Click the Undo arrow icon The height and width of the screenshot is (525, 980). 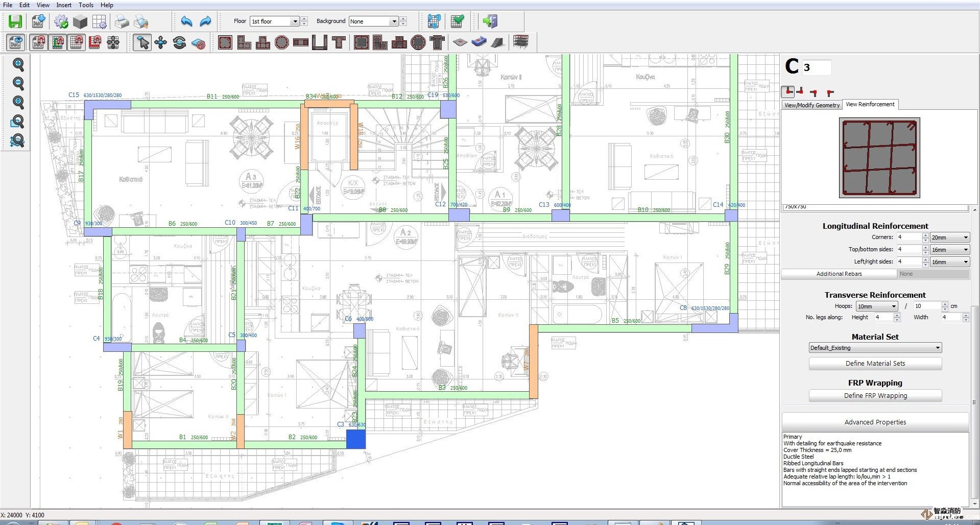pyautogui.click(x=186, y=21)
